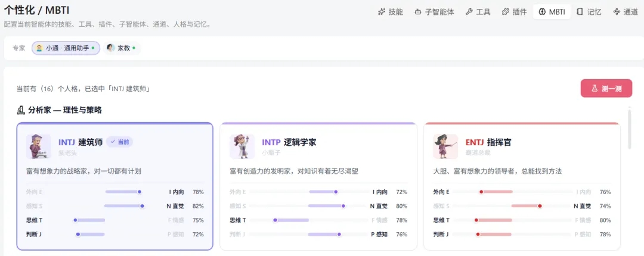The image size is (644, 256).
Task: Click the INTP 逻辑学家 character avatar
Action: point(242,146)
